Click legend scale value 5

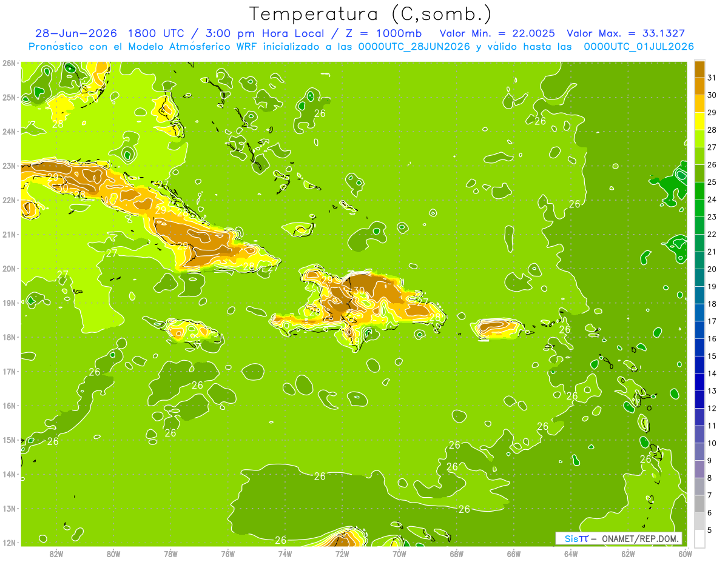point(710,530)
